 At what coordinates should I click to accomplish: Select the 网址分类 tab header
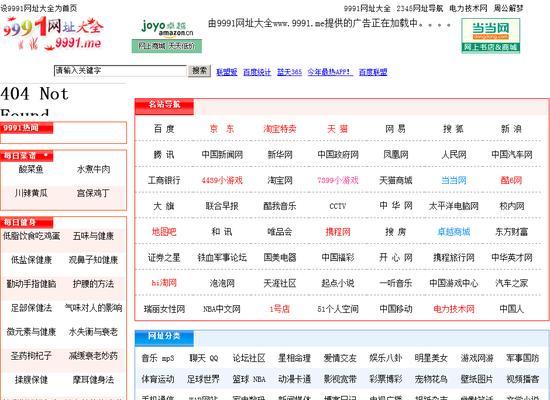(x=164, y=337)
